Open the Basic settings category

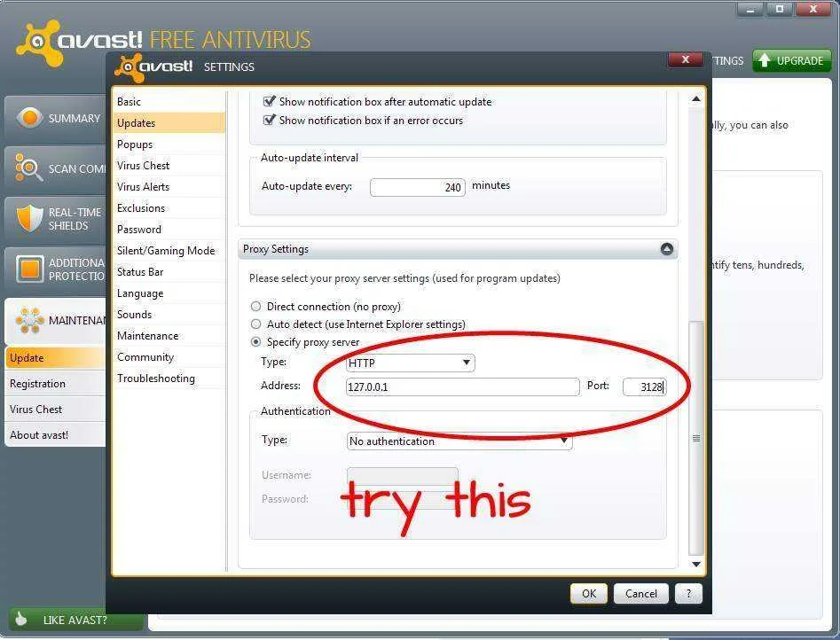[x=169, y=101]
